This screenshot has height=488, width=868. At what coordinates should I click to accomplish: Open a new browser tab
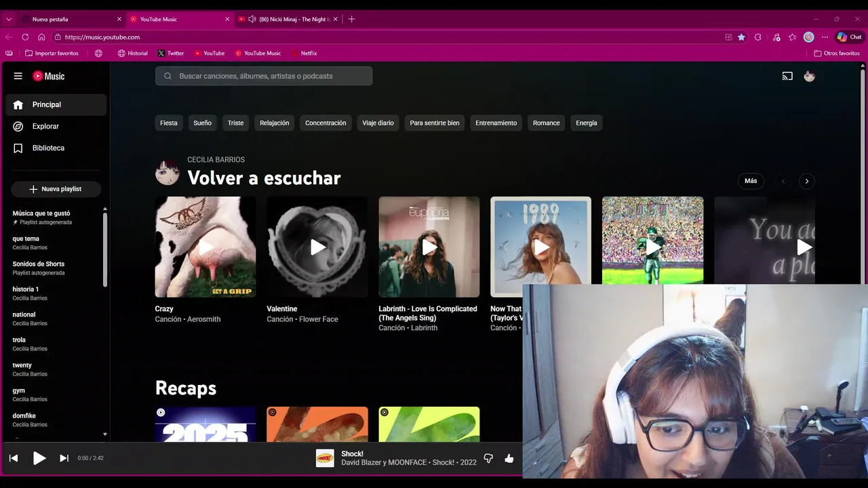click(351, 19)
